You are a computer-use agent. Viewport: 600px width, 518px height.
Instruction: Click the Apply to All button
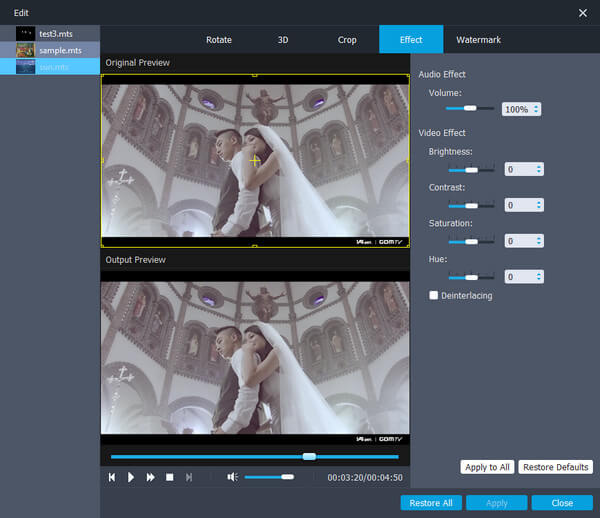coord(487,467)
